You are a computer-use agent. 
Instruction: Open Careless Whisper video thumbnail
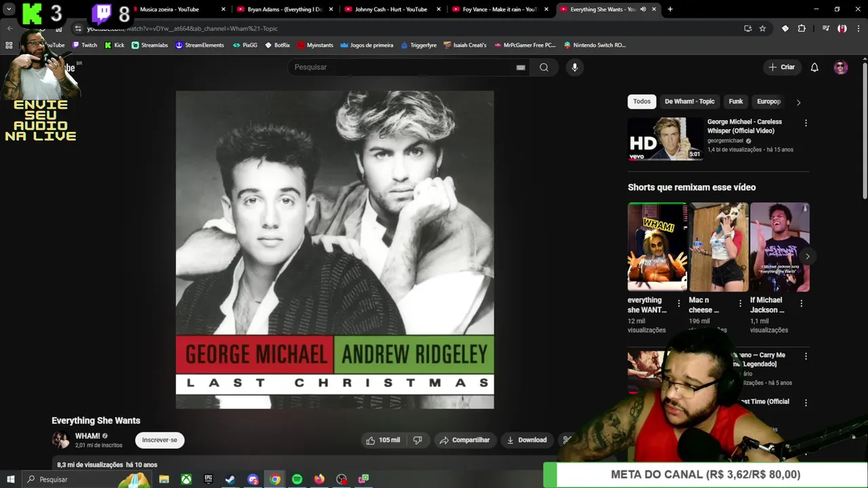[x=666, y=139]
